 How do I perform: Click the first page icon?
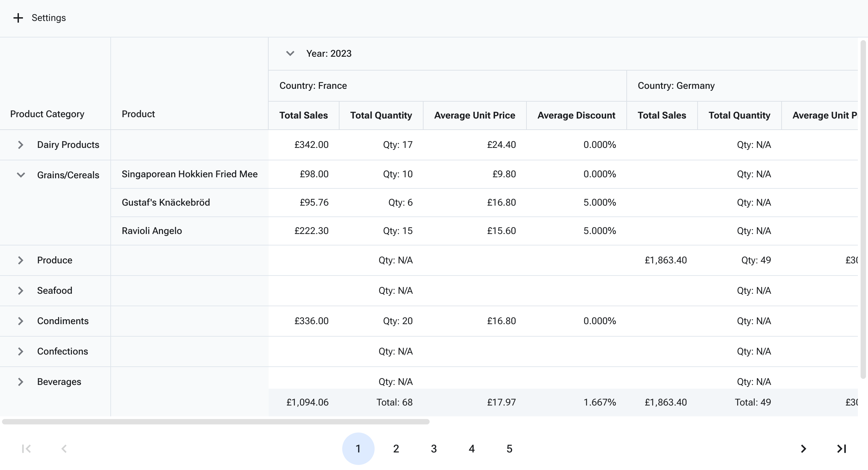26,449
